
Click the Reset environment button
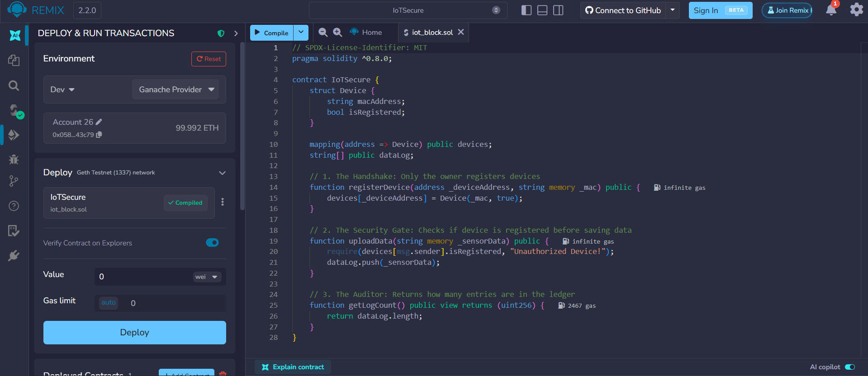tap(209, 59)
